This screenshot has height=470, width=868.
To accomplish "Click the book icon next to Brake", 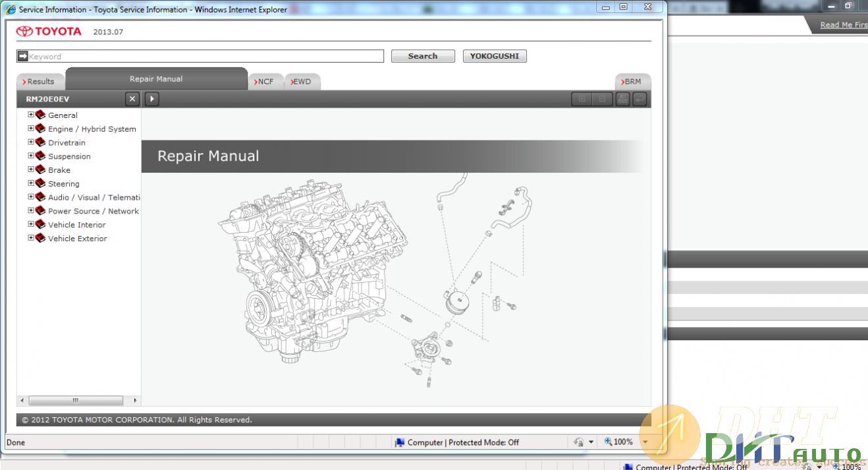I will pos(40,169).
